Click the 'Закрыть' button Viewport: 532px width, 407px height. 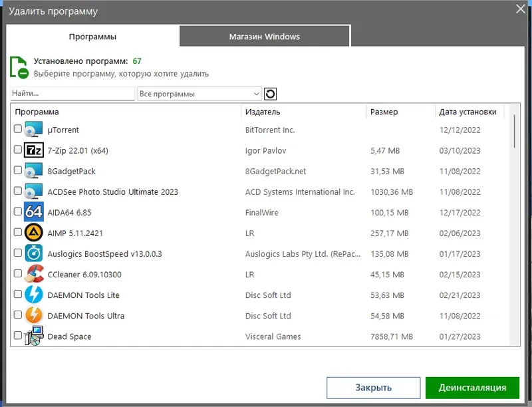coord(373,388)
